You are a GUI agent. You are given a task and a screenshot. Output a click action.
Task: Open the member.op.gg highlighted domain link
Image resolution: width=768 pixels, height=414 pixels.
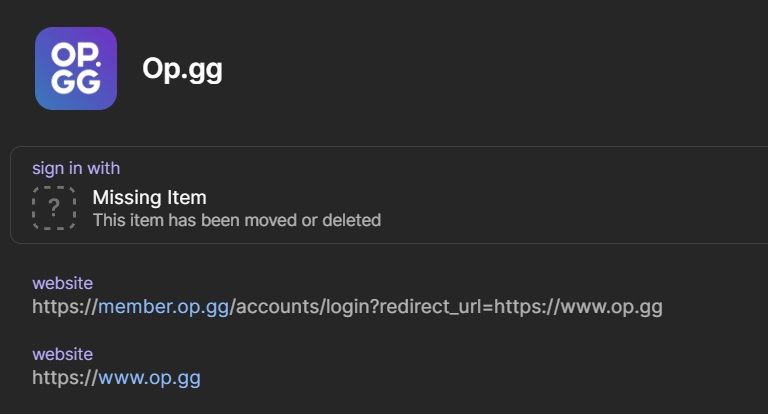point(164,306)
